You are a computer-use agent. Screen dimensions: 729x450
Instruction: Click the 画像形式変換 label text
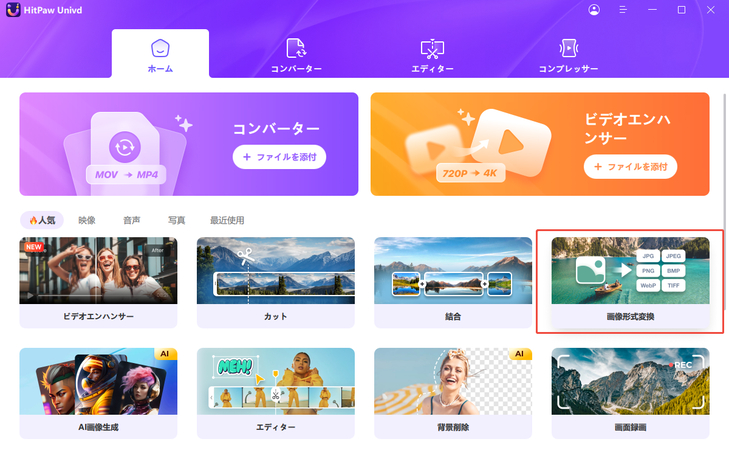tap(630, 317)
